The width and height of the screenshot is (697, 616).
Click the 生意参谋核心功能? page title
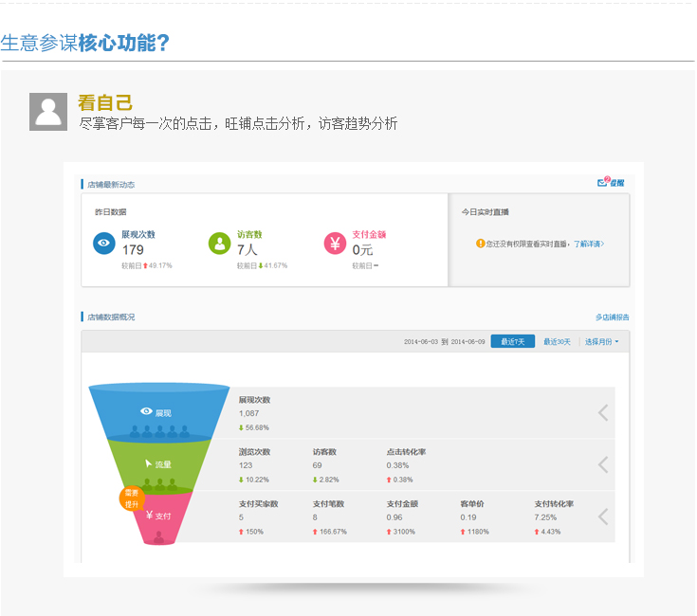(x=85, y=43)
